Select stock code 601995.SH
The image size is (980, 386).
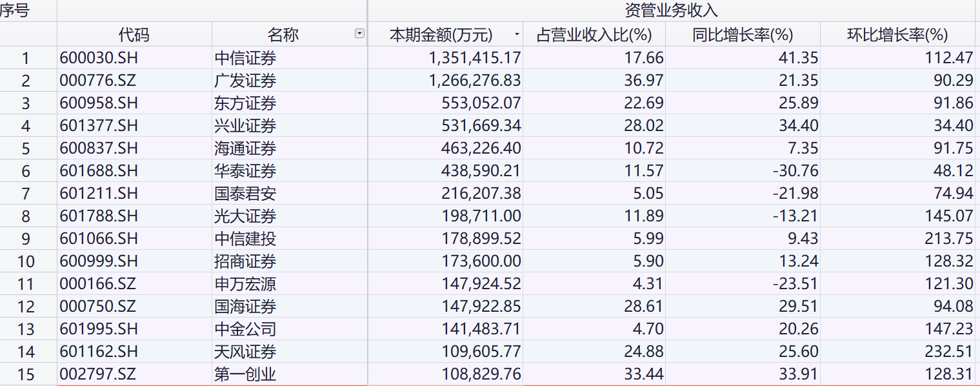[134, 329]
